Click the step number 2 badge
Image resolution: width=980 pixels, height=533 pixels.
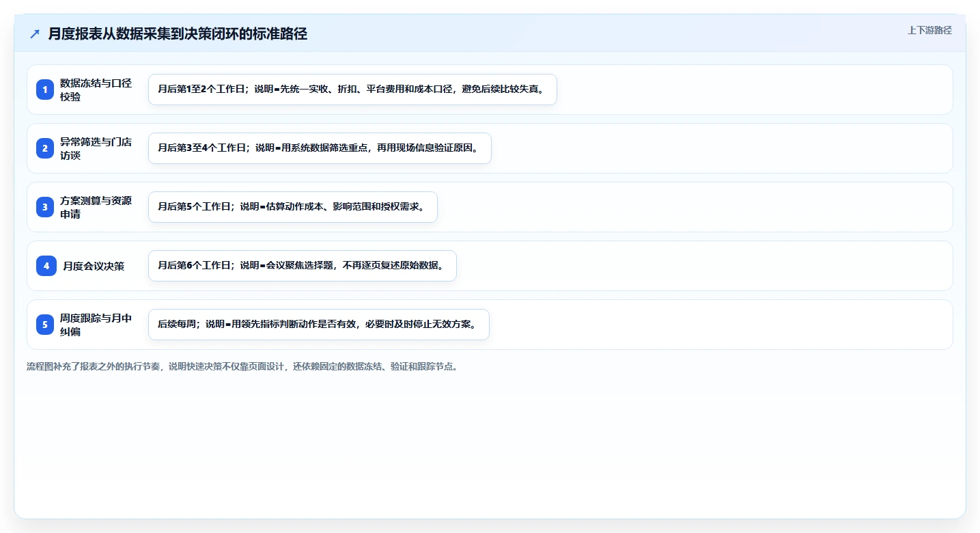point(45,148)
